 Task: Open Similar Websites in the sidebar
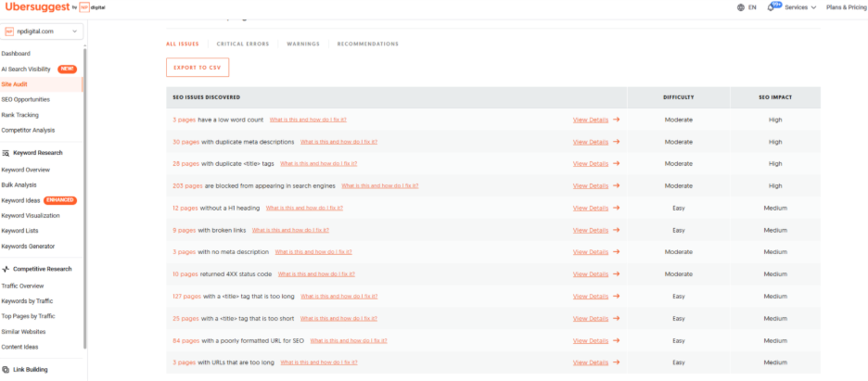[23, 332]
